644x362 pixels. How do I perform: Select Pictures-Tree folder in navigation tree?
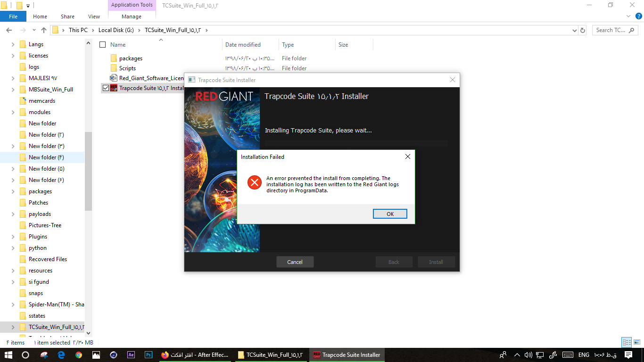tap(45, 225)
